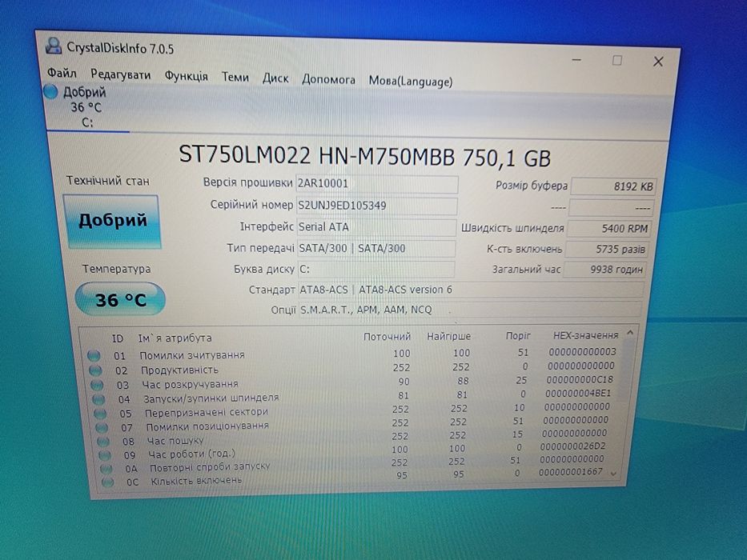The width and height of the screenshot is (747, 560).
Task: Select the Час розкручування attribute row
Action: 352,382
